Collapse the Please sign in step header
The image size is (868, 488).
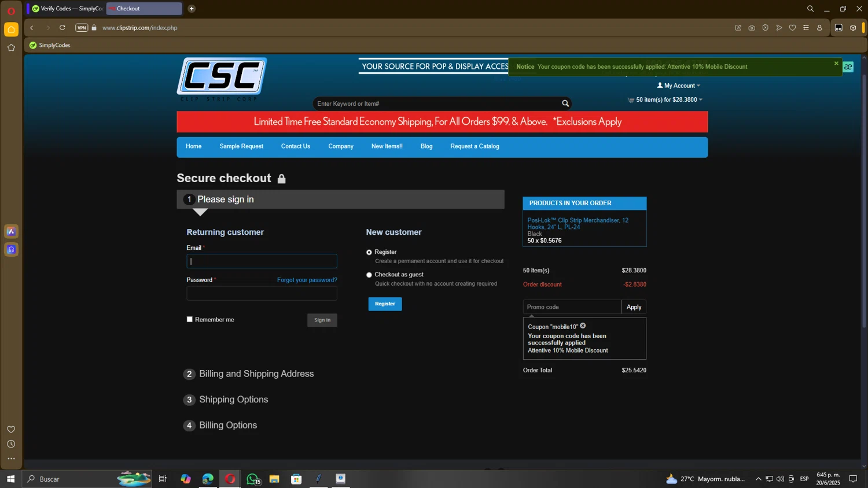340,199
